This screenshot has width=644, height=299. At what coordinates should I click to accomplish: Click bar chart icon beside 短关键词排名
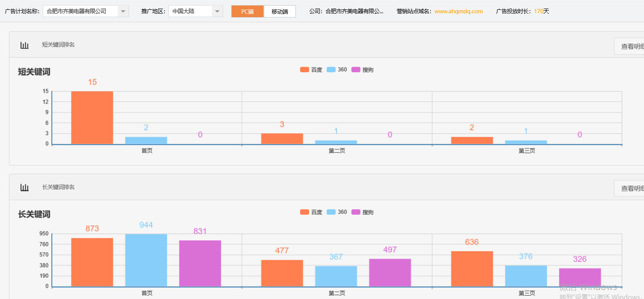(x=24, y=45)
